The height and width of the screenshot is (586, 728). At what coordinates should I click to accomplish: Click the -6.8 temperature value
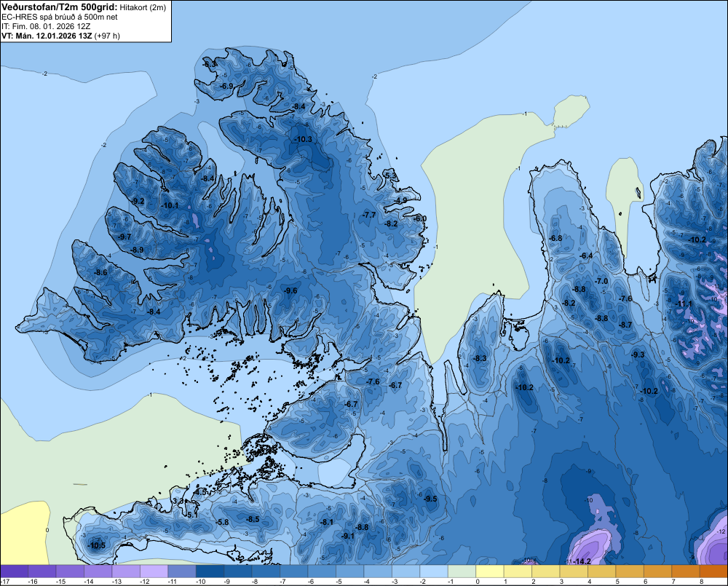555,238
